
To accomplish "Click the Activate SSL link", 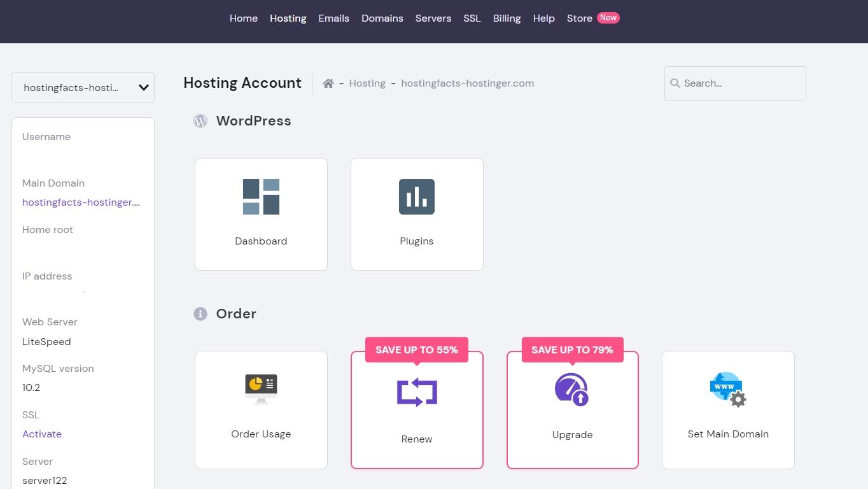I will 42,434.
